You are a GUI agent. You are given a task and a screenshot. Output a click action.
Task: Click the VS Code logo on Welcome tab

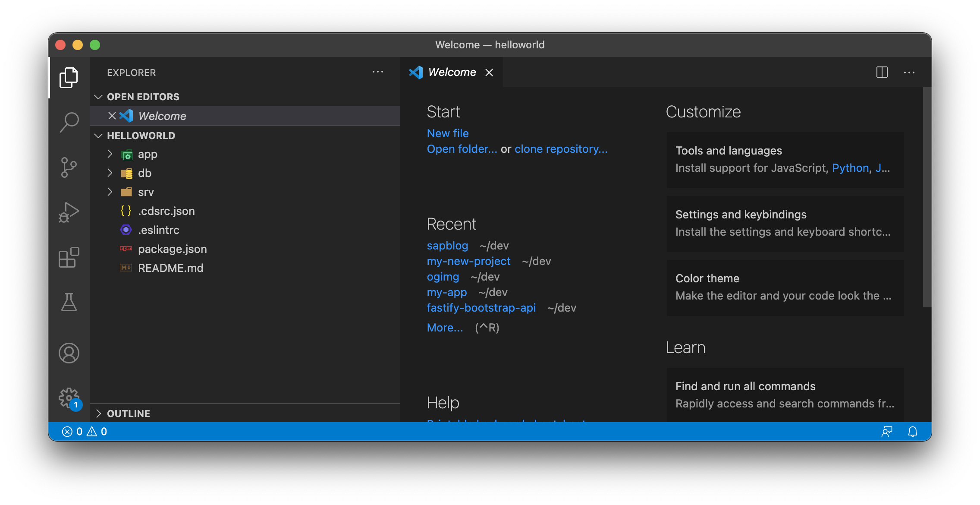(x=416, y=72)
